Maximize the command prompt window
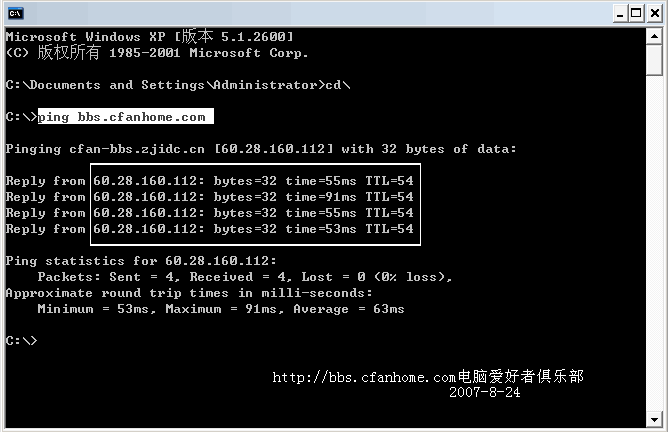 coord(635,13)
